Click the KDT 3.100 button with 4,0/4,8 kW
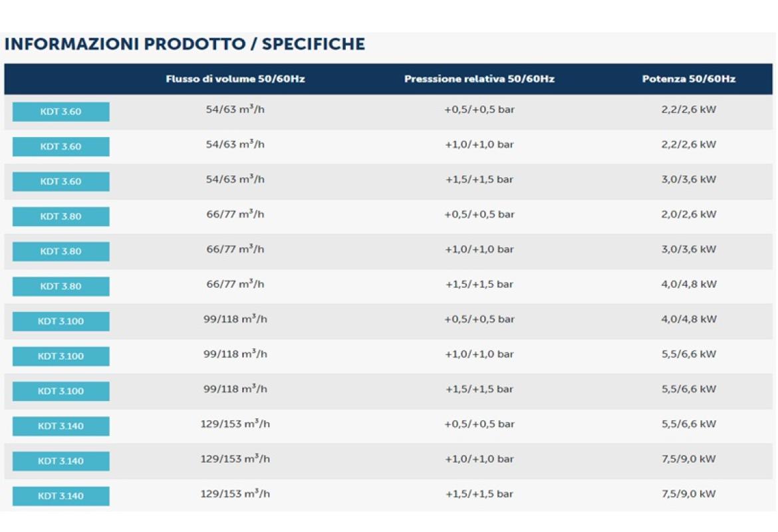The height and width of the screenshot is (532, 778). pyautogui.click(x=61, y=321)
